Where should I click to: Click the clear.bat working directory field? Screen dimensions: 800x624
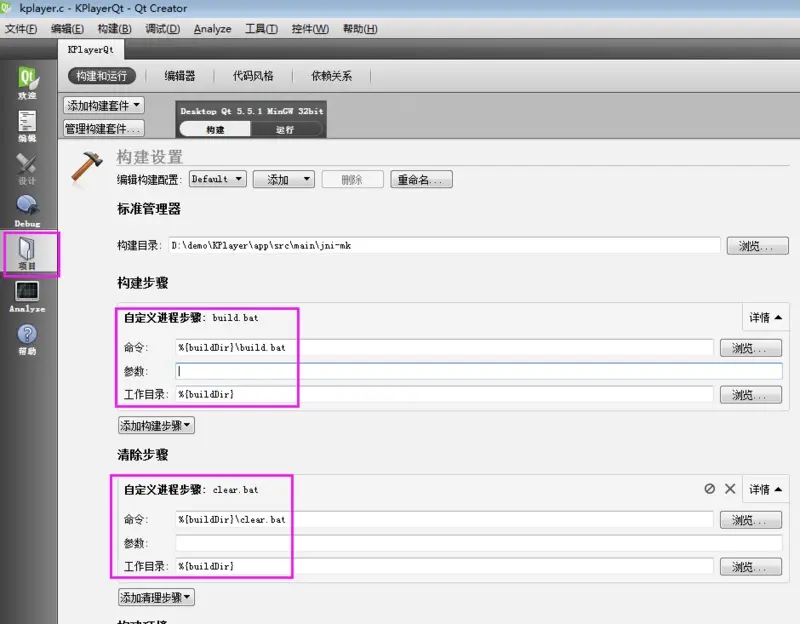[x=444, y=566]
